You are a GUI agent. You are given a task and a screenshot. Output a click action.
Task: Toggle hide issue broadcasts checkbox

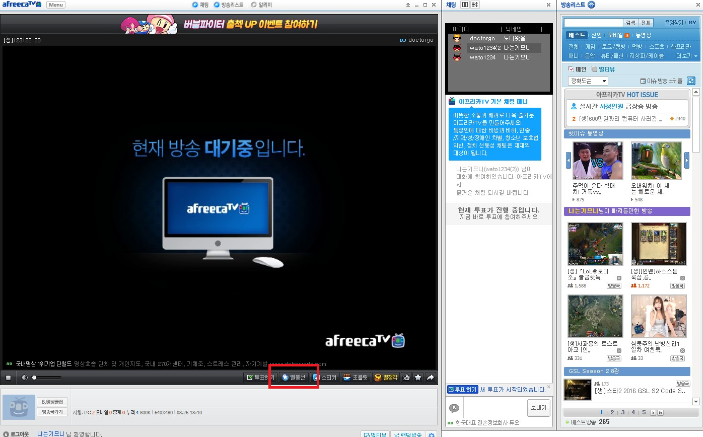tap(661, 81)
